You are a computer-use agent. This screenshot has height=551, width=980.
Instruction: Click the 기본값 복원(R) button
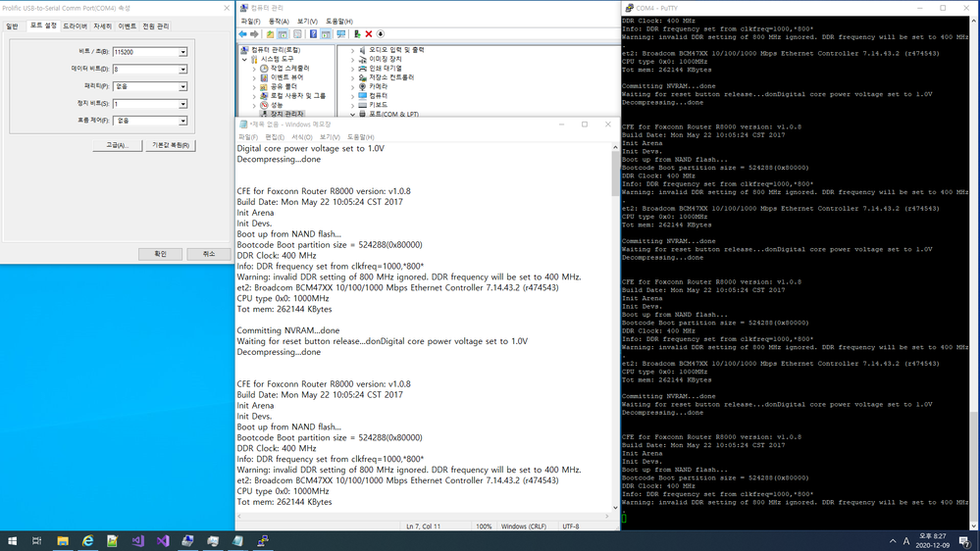point(171,145)
